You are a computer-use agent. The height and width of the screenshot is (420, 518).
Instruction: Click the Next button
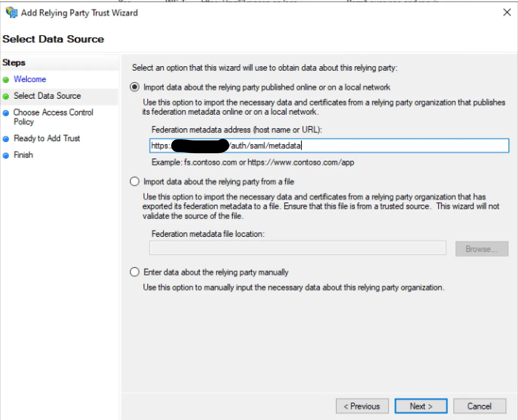(421, 406)
